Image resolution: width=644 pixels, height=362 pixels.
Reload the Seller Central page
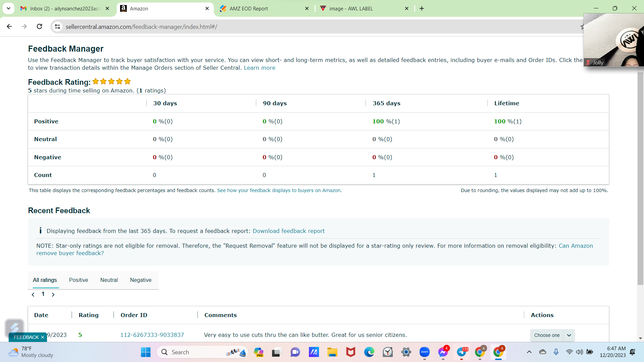39,26
